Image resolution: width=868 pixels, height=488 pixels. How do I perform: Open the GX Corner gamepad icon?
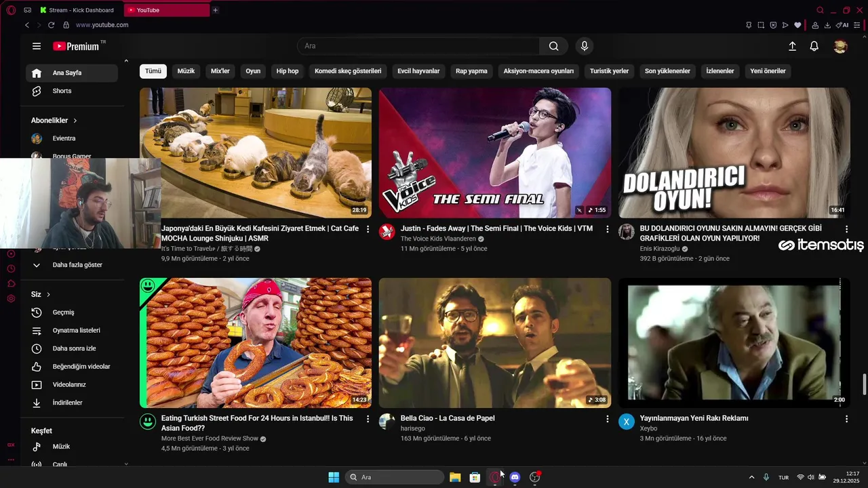[28, 10]
